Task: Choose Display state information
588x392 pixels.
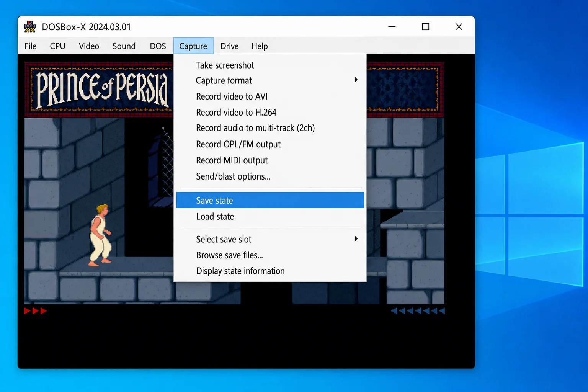Action: click(270, 271)
